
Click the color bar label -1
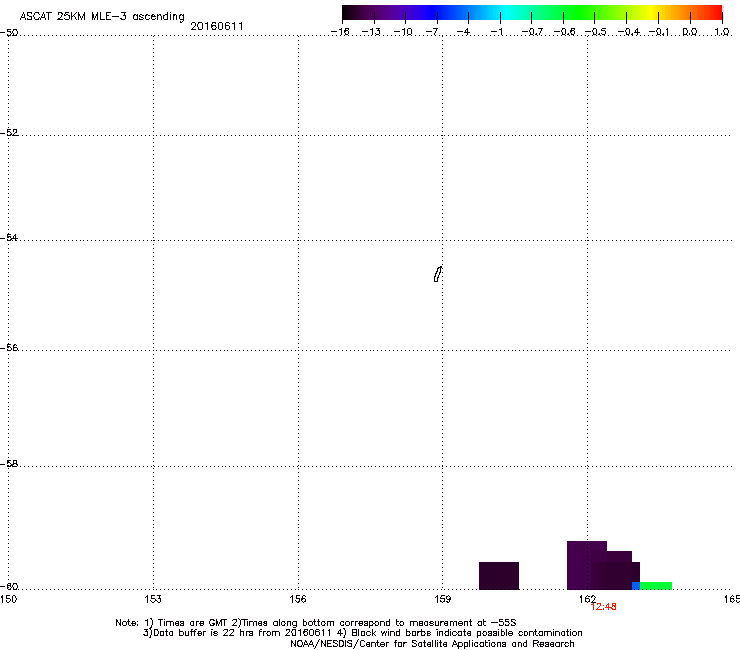[496, 32]
